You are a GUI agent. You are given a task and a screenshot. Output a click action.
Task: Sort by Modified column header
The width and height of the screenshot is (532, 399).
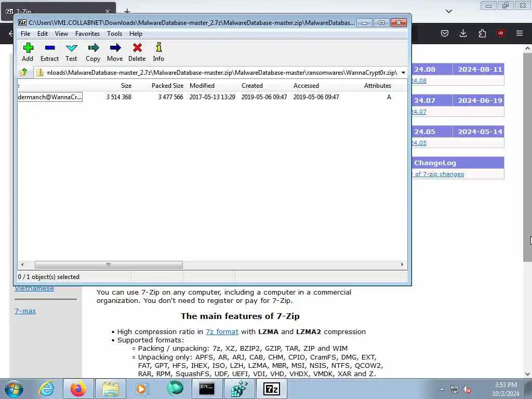point(202,86)
